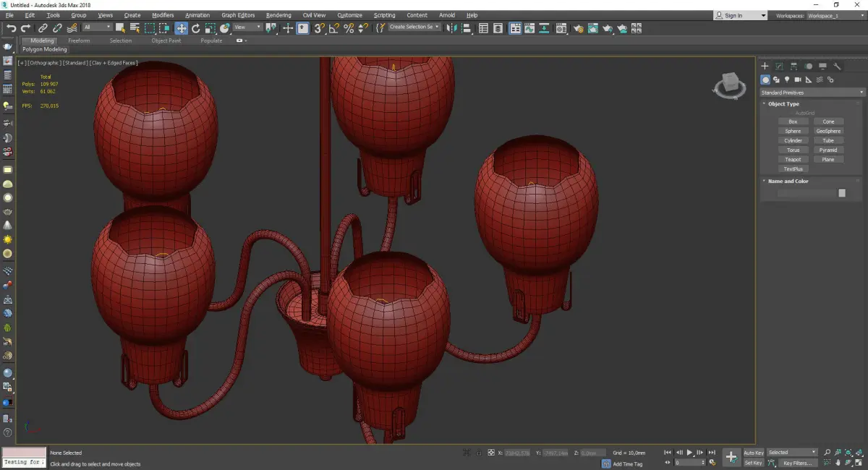Open the Render Setup teapot icon
The image size is (868, 470).
point(579,27)
